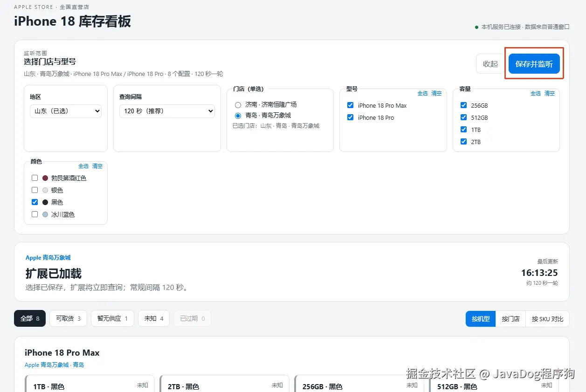The width and height of the screenshot is (586, 392).
Task: Click the glacier blue color dot
Action: tap(45, 214)
